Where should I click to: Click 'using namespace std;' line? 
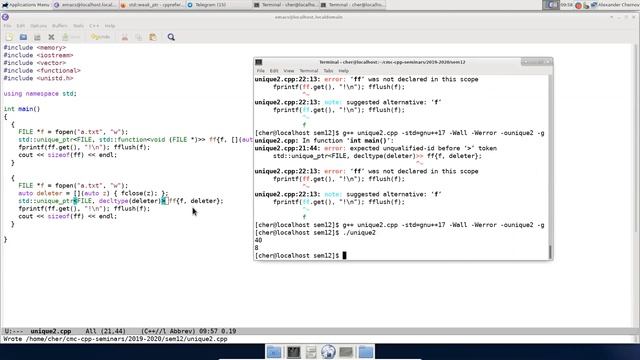[x=40, y=94]
